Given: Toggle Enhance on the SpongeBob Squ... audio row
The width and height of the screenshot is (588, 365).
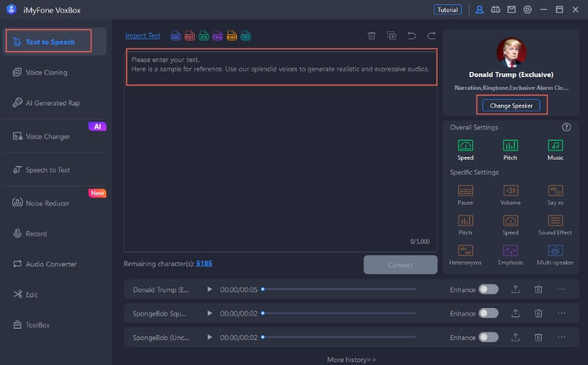Looking at the screenshot, I should 488,313.
